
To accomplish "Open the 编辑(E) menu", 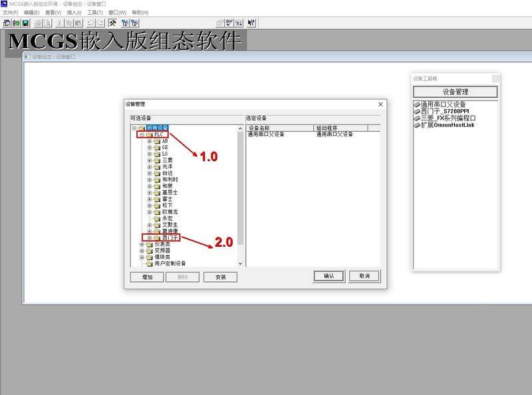I will click(x=31, y=12).
